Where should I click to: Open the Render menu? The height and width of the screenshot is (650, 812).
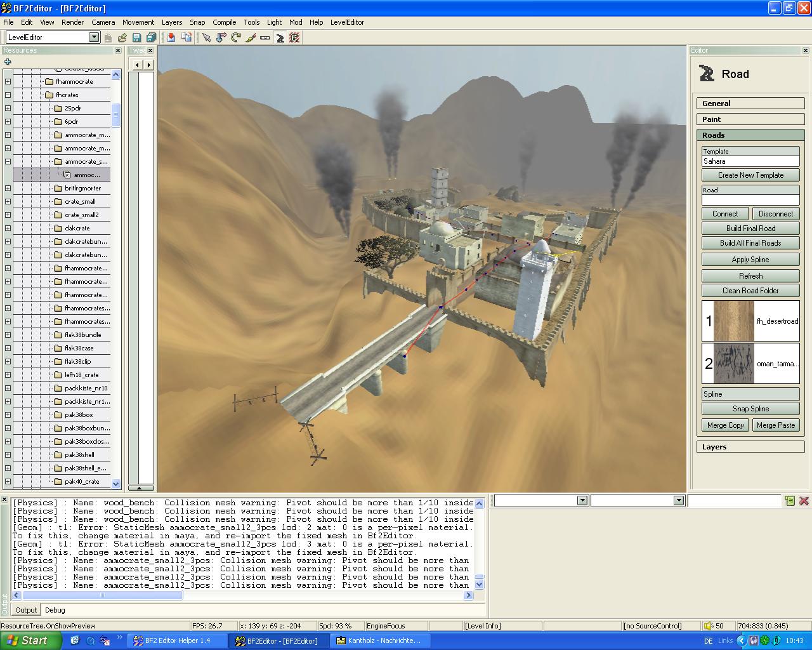coord(72,22)
